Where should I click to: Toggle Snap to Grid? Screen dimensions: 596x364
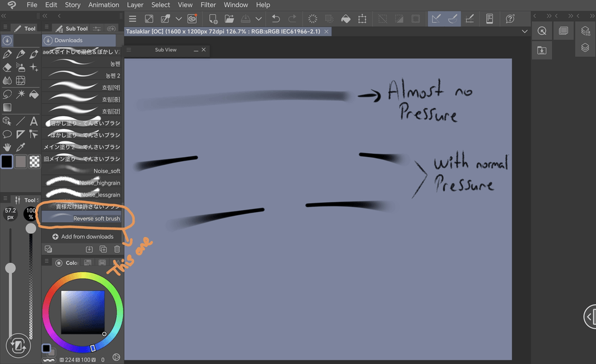[469, 19]
